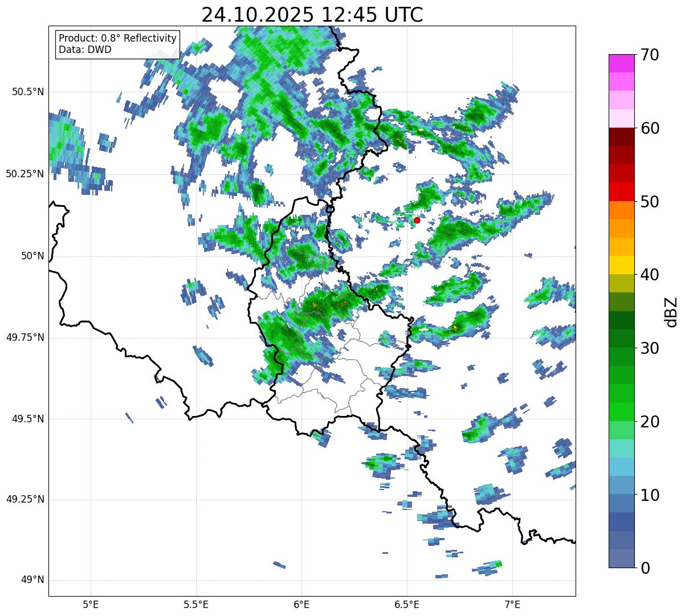
Task: Select the 'Product: 0.8° Reflectivity' label
Action: pos(118,38)
